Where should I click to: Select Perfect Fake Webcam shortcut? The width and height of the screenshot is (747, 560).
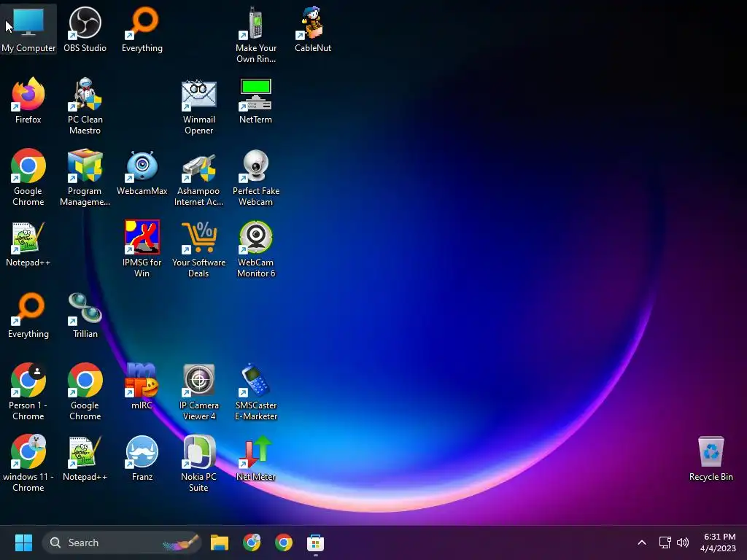[x=256, y=178]
